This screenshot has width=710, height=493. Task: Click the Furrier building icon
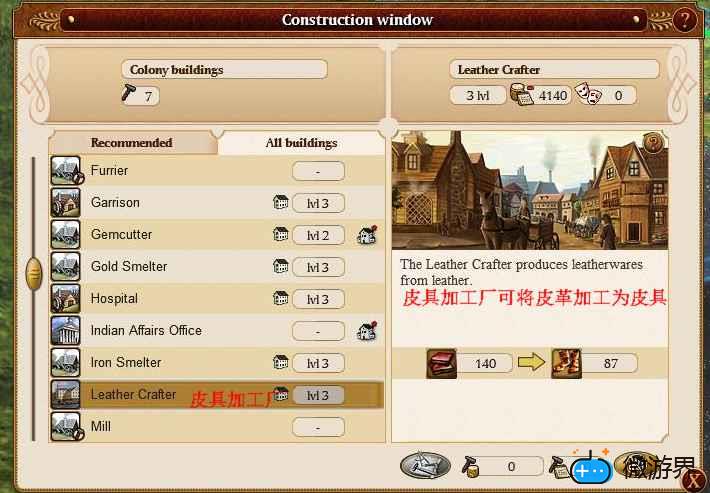(x=67, y=171)
